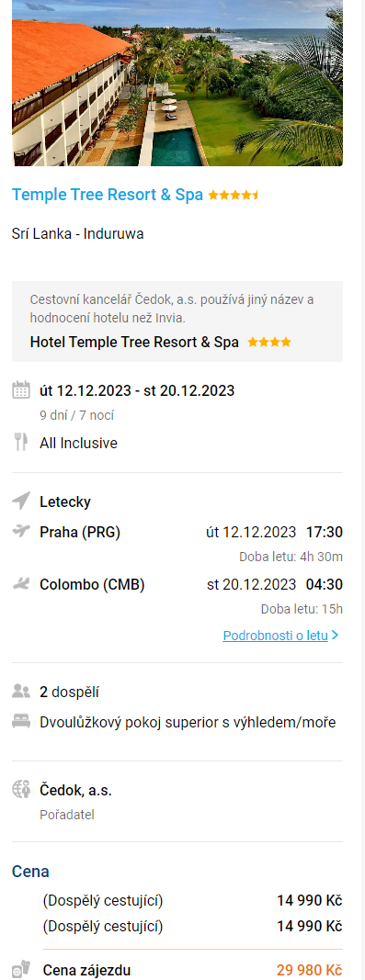Open the Temple Tree Resort & Spa title link

108,195
